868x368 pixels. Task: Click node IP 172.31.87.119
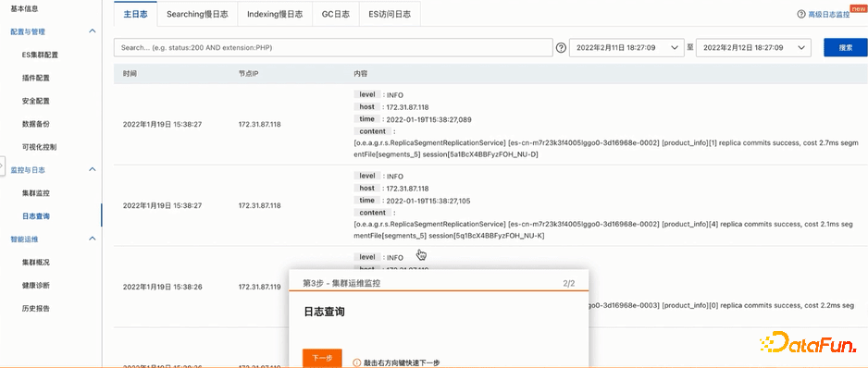point(260,288)
